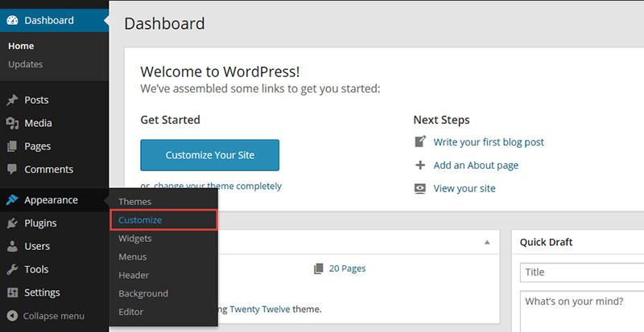Click the Customize Your Site button
The width and height of the screenshot is (644, 332).
pos(210,155)
